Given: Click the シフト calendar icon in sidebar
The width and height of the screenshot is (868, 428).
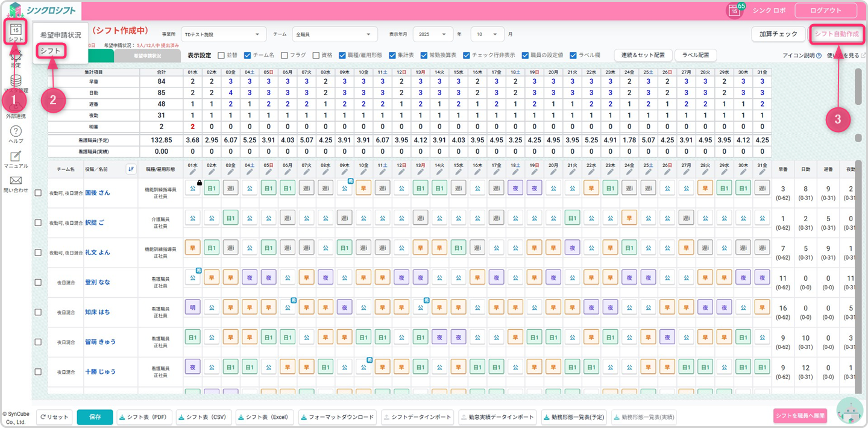Looking at the screenshot, I should (16, 29).
